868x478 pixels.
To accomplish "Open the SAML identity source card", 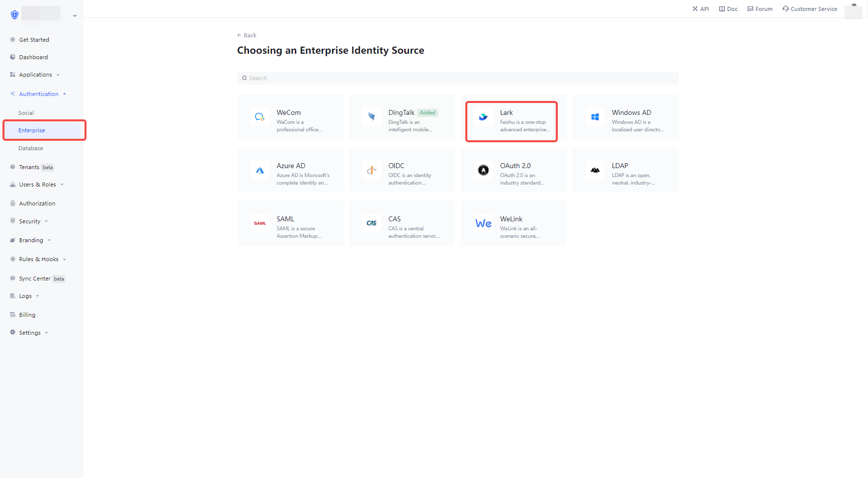I will pyautogui.click(x=290, y=223).
